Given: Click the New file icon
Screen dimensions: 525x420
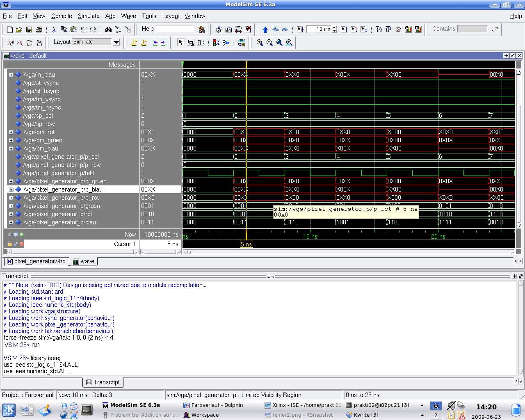Looking at the screenshot, I should (10, 30).
